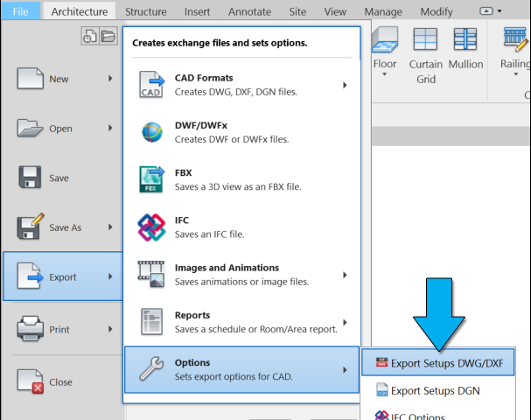The width and height of the screenshot is (531, 420).
Task: Click the IFC export icon
Action: coord(151,227)
